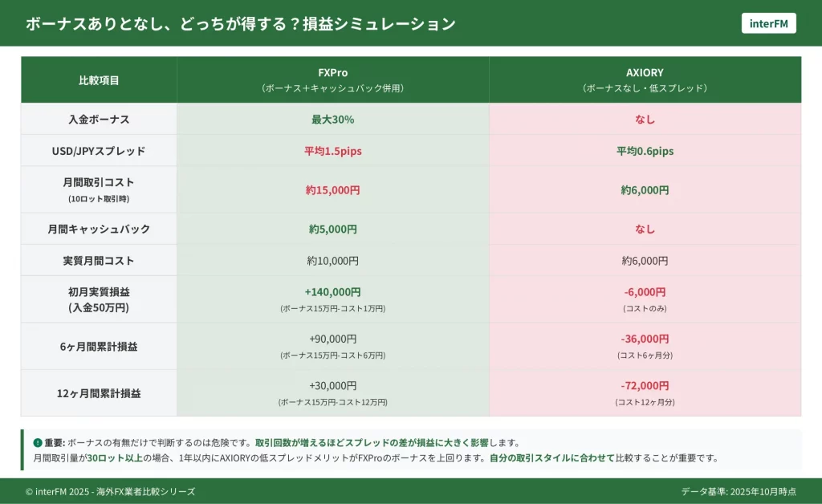Click the interFM logo badge
822x504 pixels.
coord(768,23)
